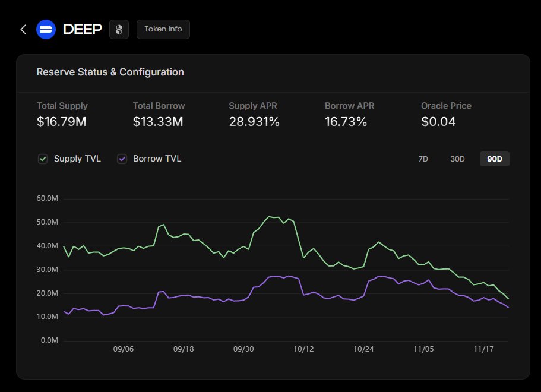Click the 10/12 date on chart axis
This screenshot has width=541, height=392.
tap(303, 349)
